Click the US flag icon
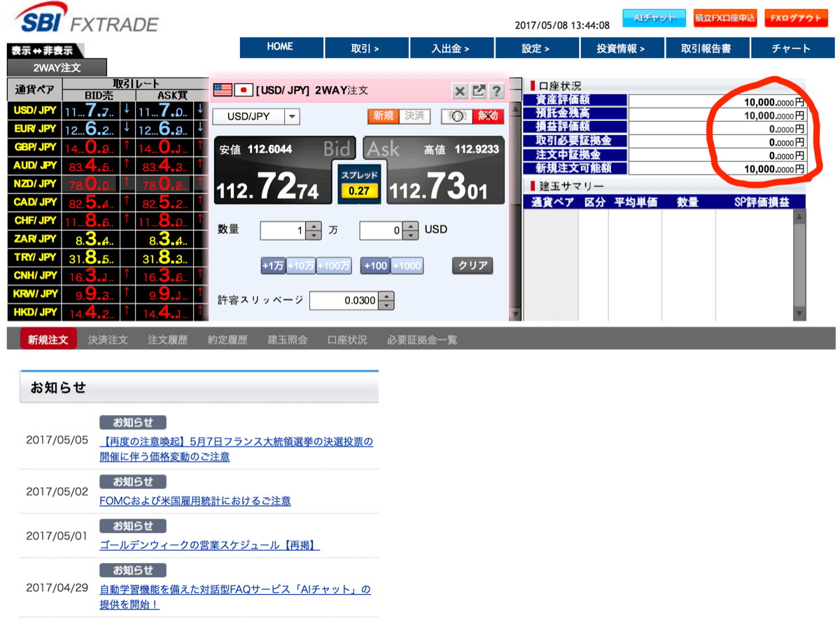This screenshot has height=638, width=840. coord(223,90)
